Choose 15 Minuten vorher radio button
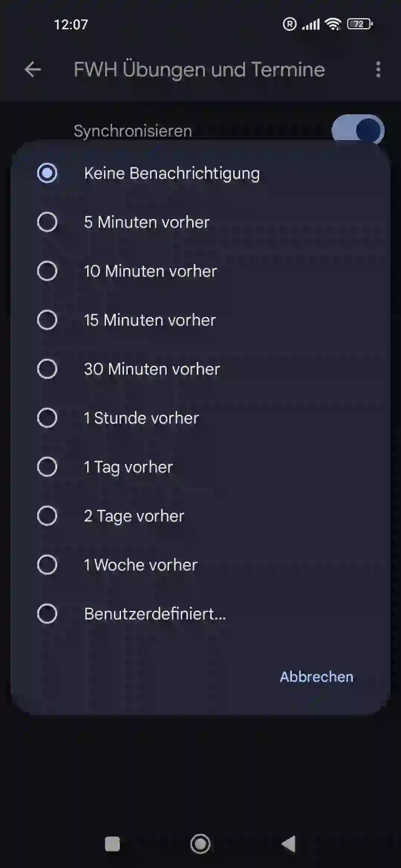 pyautogui.click(x=200, y=320)
